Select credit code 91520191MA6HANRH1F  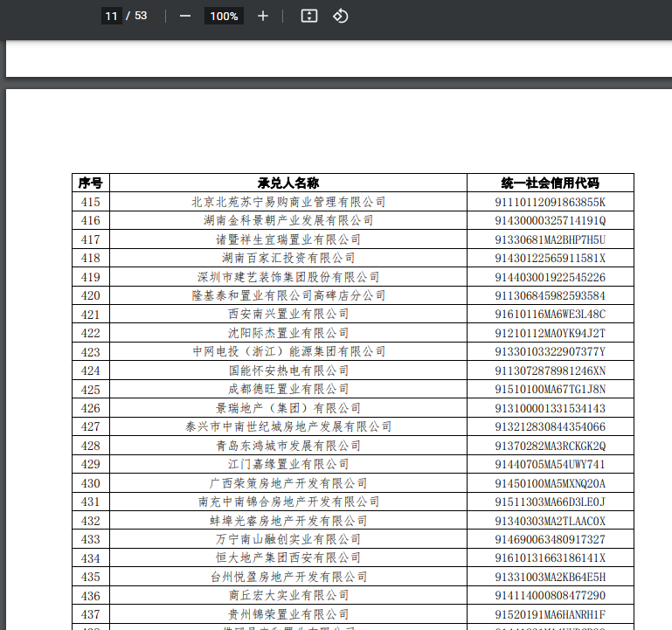tap(551, 614)
